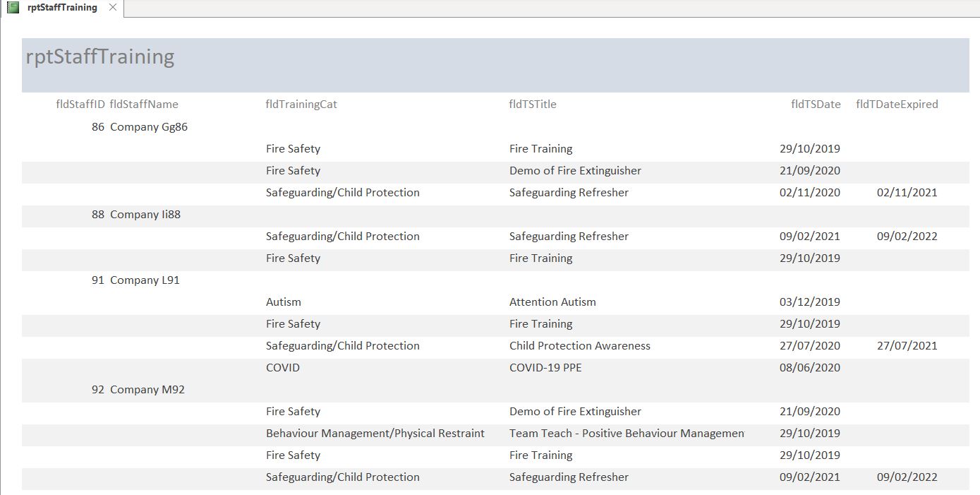Select the Company Ii88 staff name field
980x495 pixels.
coord(145,215)
